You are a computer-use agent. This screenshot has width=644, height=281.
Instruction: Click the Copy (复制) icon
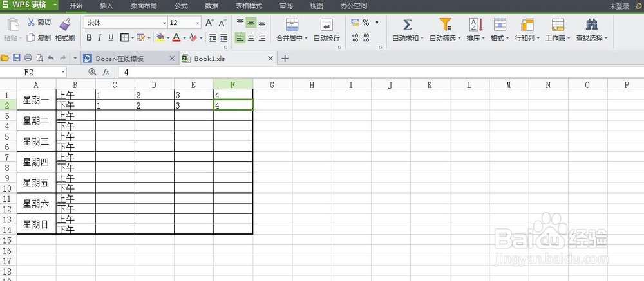pyautogui.click(x=31, y=38)
